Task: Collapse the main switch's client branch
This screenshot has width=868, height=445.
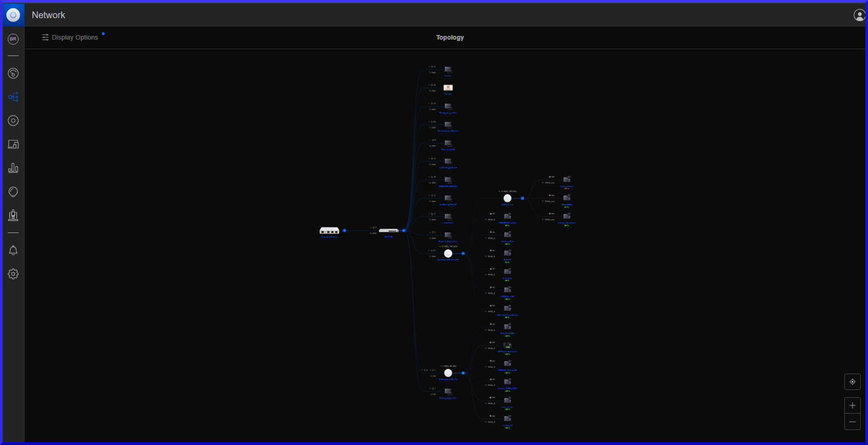Action: 404,231
